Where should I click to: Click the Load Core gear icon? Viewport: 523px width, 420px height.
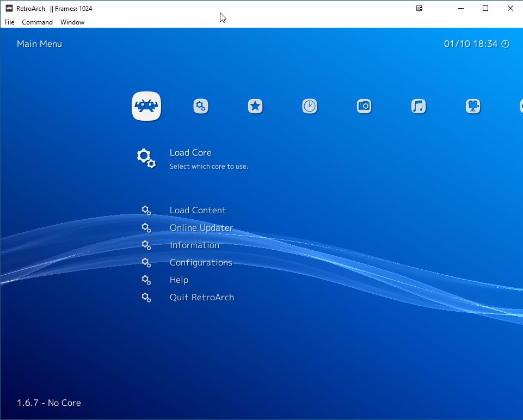coord(145,158)
